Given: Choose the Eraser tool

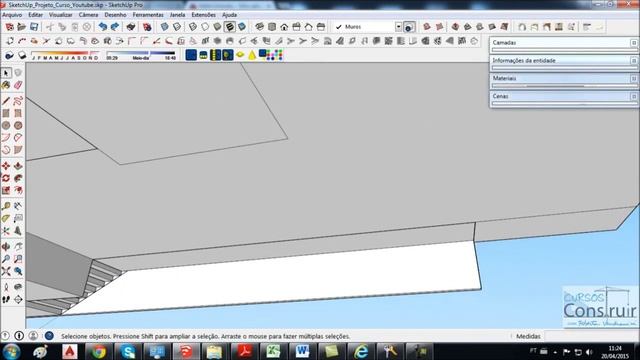Looking at the screenshot, I should 18,85.
